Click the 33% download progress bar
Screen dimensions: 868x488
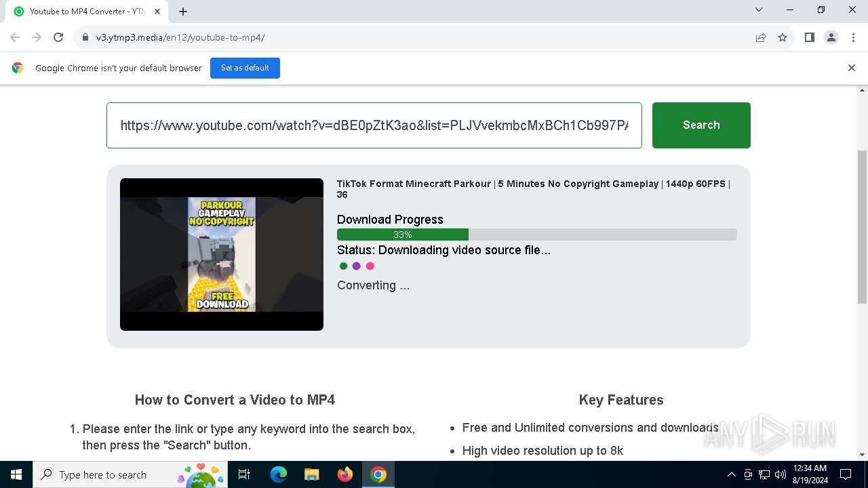536,235
